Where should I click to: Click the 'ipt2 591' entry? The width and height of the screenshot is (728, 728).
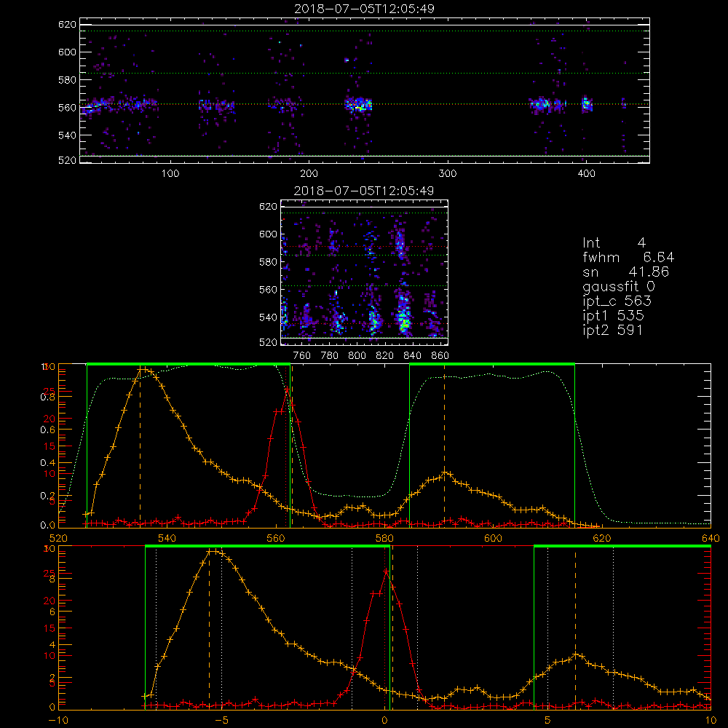click(612, 330)
